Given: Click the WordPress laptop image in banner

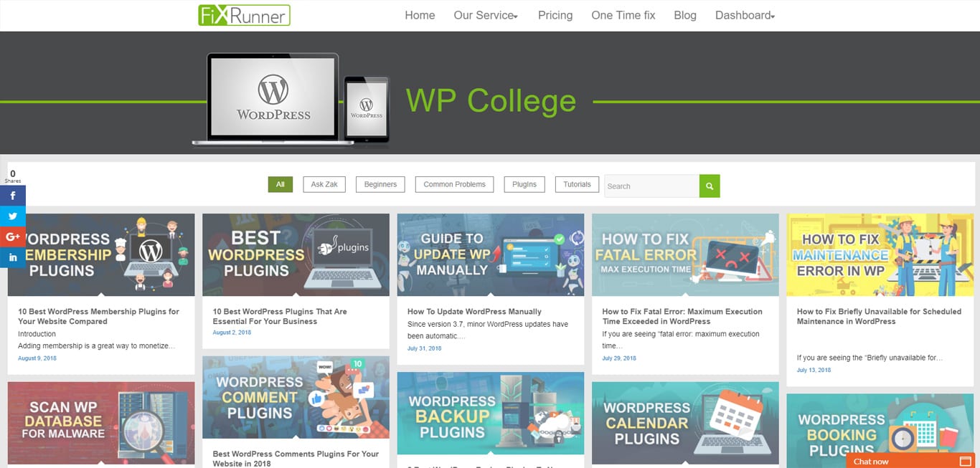Looking at the screenshot, I should tap(273, 100).
